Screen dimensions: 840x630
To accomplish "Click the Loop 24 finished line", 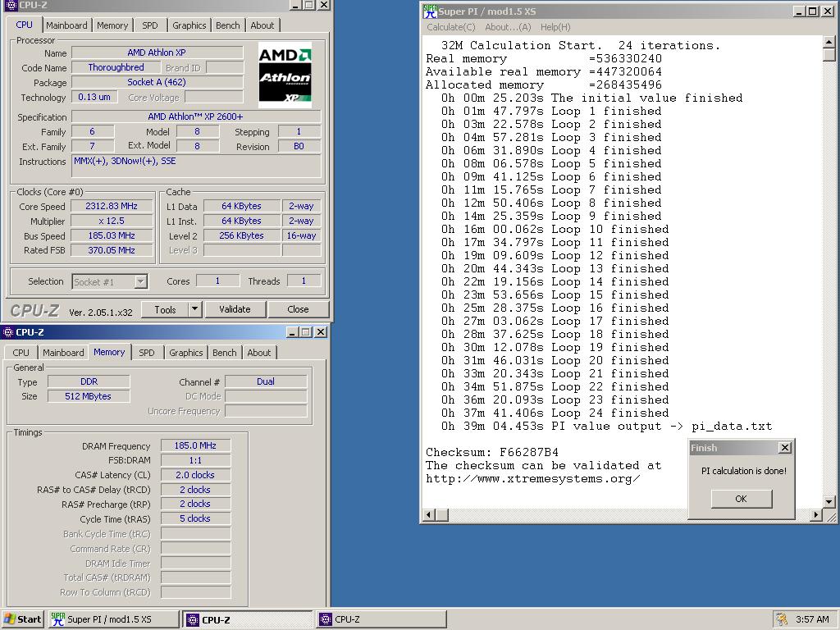I will (x=555, y=413).
